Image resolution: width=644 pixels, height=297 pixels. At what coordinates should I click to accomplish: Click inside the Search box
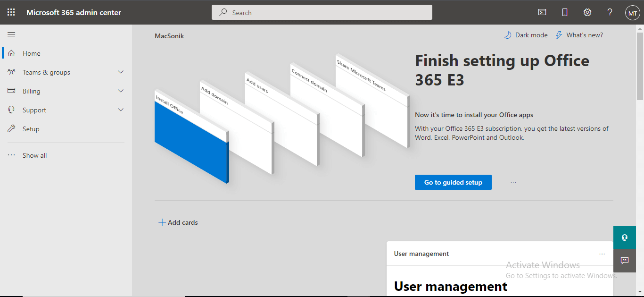click(x=322, y=12)
